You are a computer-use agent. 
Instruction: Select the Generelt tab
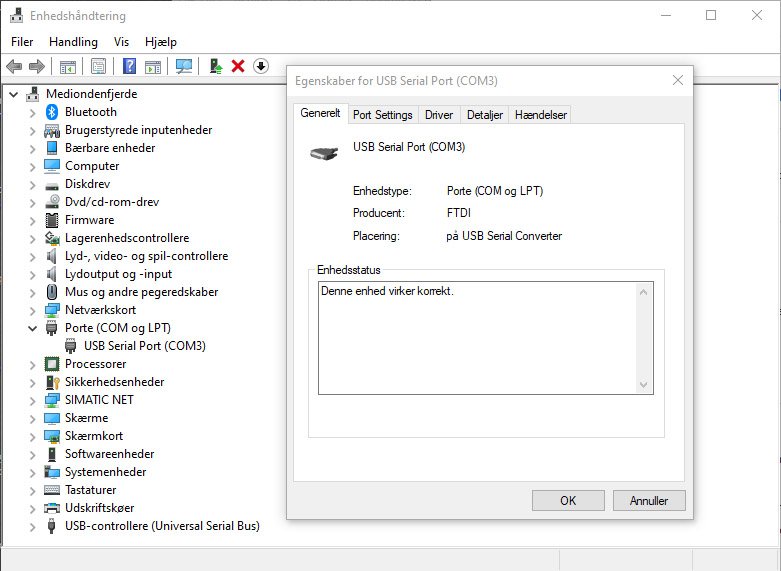coord(320,113)
